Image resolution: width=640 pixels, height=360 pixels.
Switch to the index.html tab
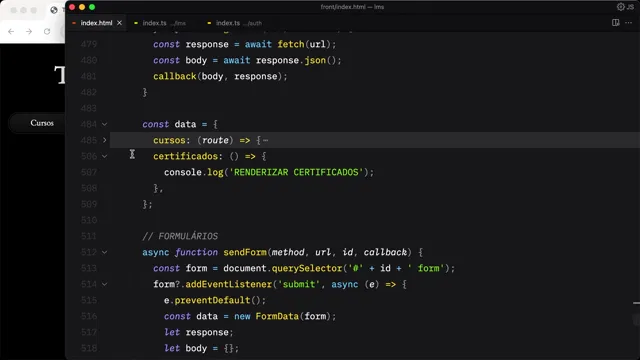pyautogui.click(x=96, y=23)
